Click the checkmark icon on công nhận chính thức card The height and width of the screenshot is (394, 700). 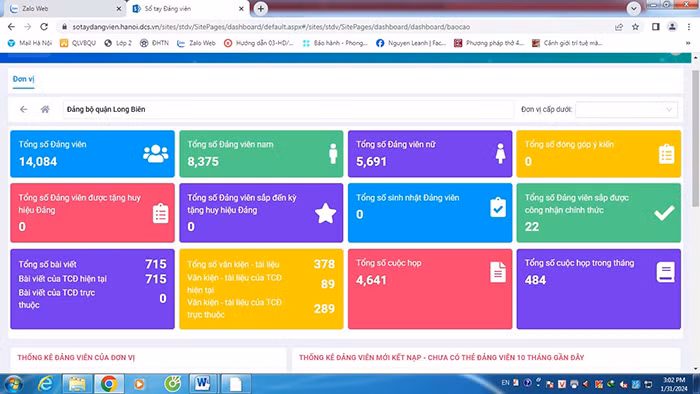pyautogui.click(x=664, y=213)
